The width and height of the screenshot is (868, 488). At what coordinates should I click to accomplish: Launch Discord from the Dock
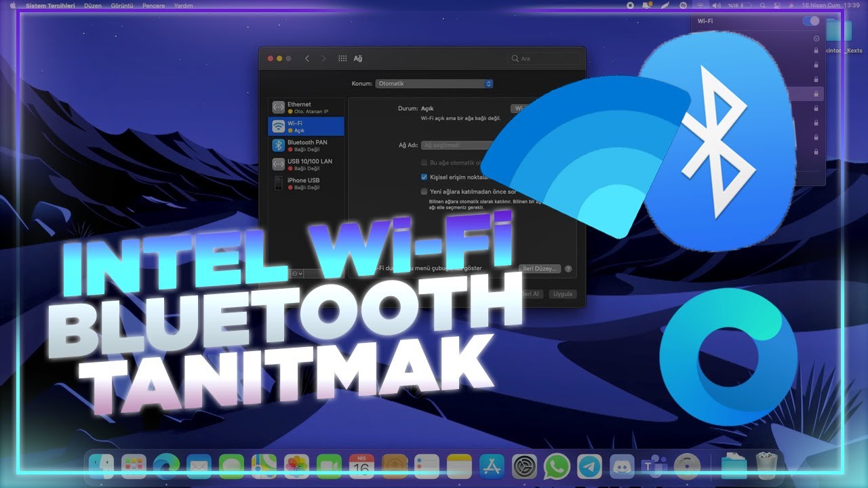point(622,466)
